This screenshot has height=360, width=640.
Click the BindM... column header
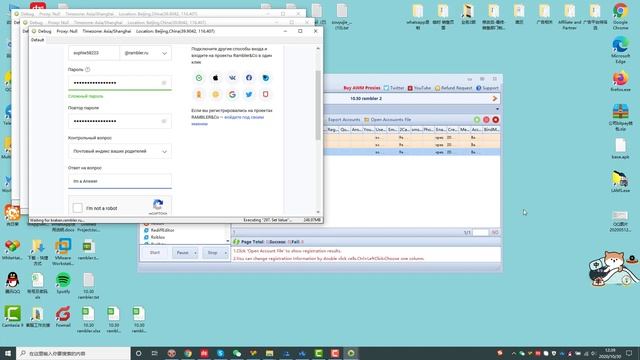pyautogui.click(x=491, y=129)
